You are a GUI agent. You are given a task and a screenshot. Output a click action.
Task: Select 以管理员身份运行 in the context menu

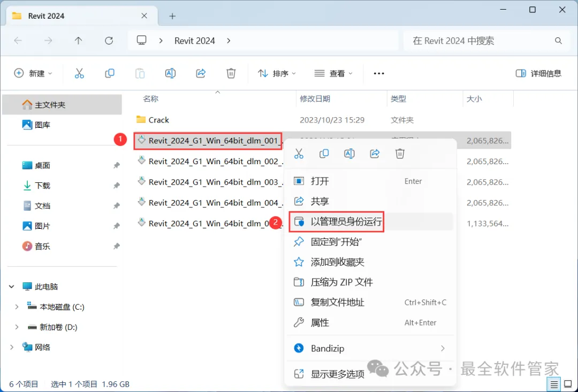[x=370, y=221]
